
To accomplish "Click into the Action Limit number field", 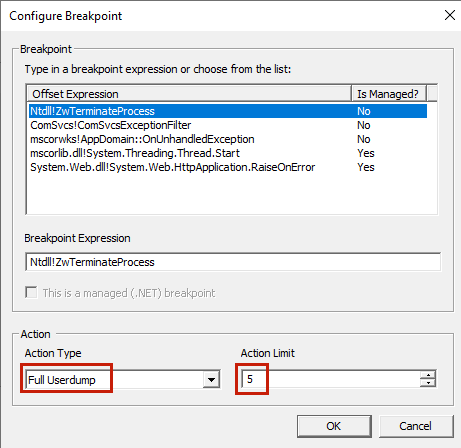I will point(331,379).
